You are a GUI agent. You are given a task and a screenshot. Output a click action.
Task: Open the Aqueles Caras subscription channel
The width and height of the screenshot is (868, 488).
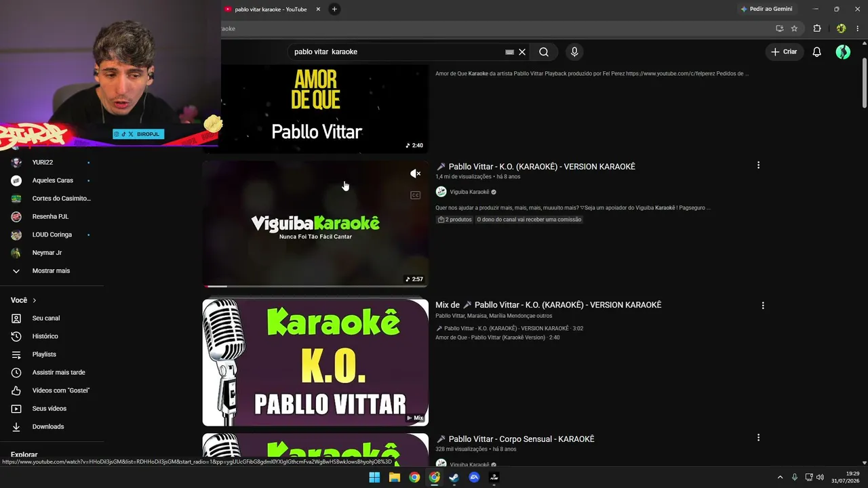click(52, 180)
